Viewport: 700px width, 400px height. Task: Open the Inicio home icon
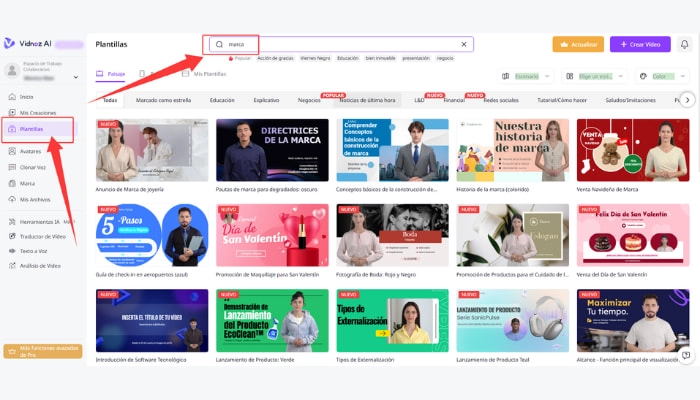tap(12, 96)
